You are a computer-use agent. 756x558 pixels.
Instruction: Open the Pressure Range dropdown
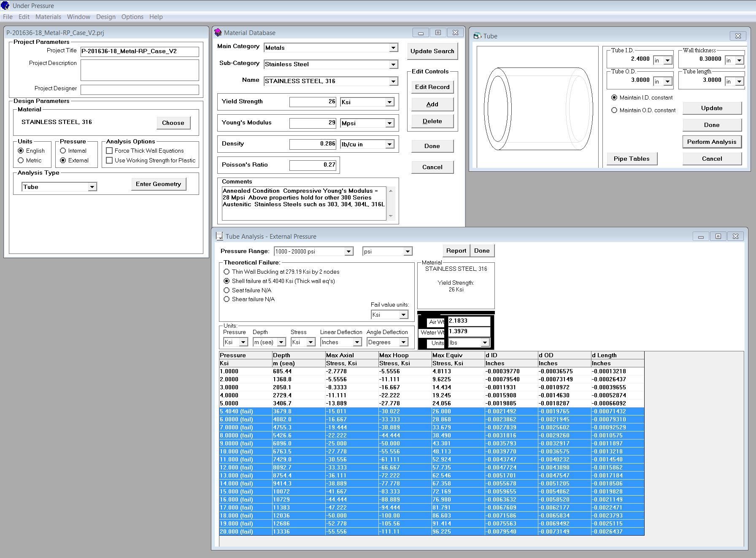pos(348,251)
